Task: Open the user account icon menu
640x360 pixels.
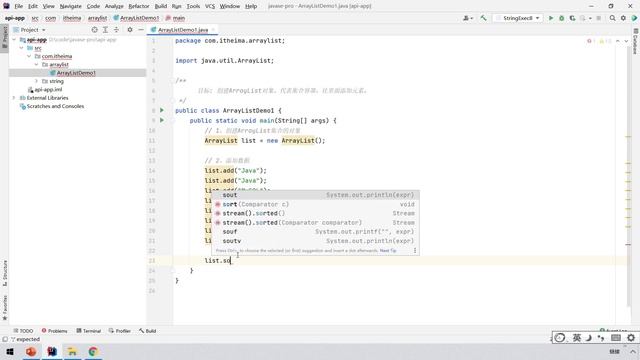Action: pyautogui.click(x=468, y=18)
